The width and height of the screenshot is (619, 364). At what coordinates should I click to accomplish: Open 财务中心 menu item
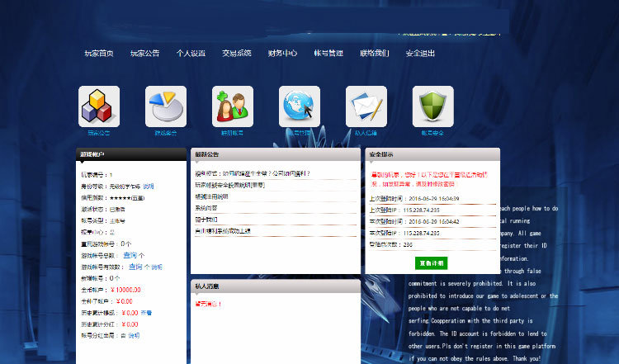[282, 53]
